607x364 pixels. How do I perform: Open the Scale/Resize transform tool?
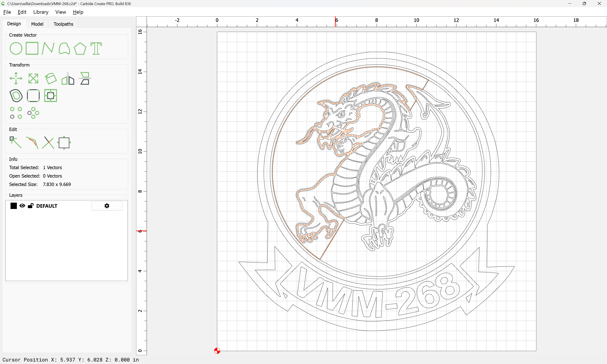point(33,79)
